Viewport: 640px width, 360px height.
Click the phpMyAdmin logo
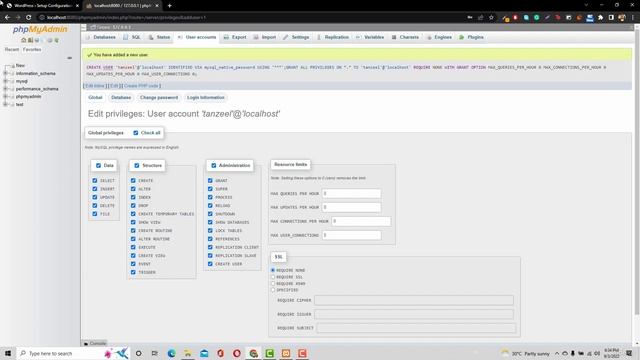tap(40, 29)
